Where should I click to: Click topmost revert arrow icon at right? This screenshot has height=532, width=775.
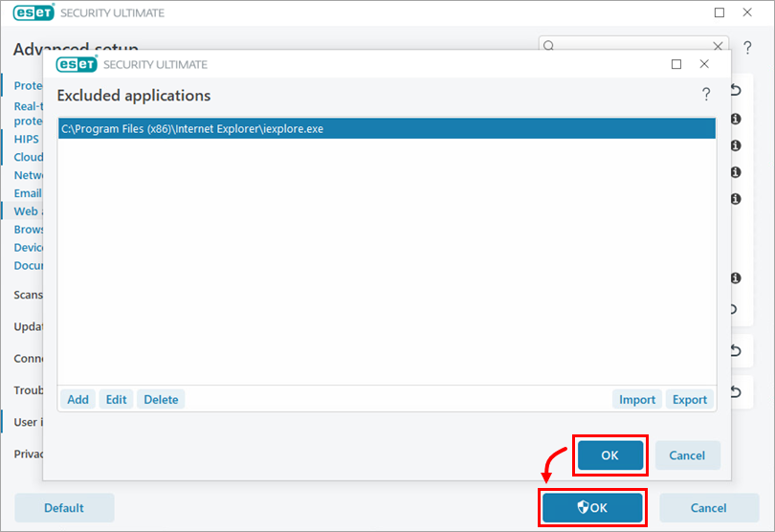tap(737, 90)
